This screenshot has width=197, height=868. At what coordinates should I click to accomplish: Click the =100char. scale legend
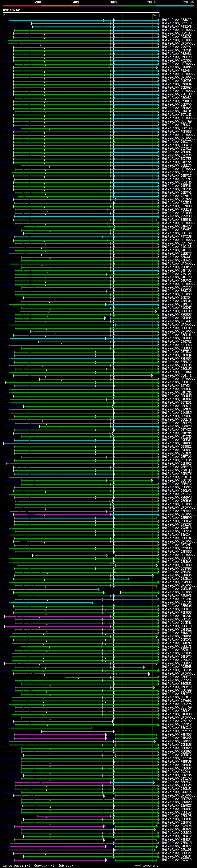[x=147, y=866]
